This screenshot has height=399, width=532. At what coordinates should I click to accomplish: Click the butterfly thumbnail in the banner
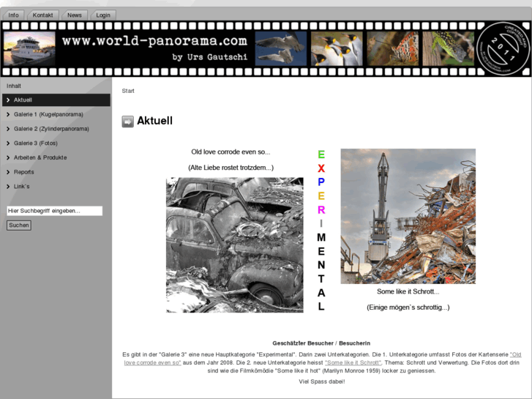pyautogui.click(x=392, y=48)
